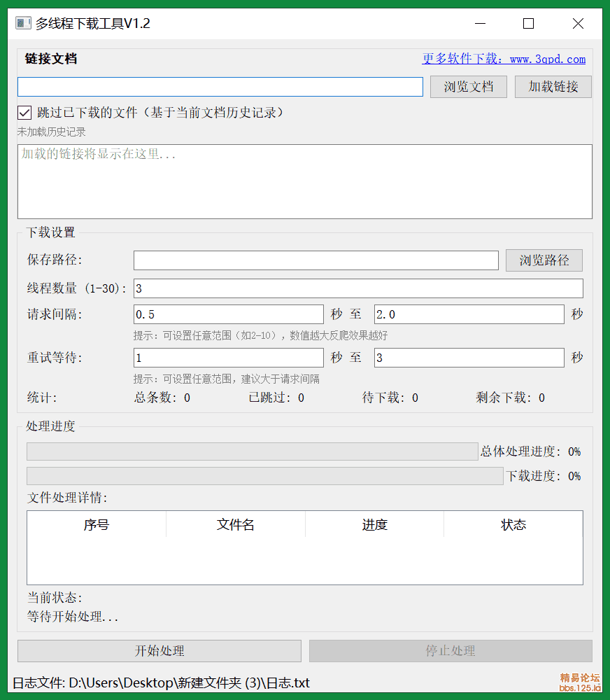Click the 请求间隔 maximum value field
Screen dimensions: 610x700
pos(469,314)
